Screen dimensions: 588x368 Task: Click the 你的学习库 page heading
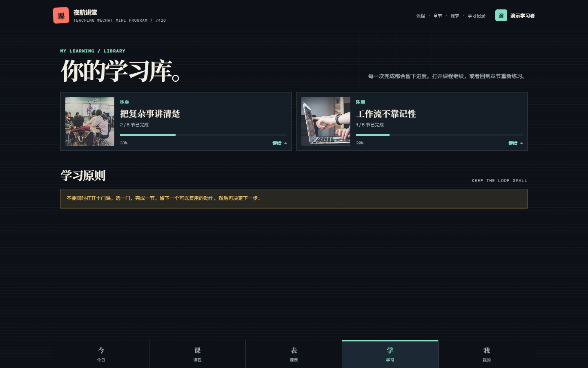pyautogui.click(x=121, y=71)
